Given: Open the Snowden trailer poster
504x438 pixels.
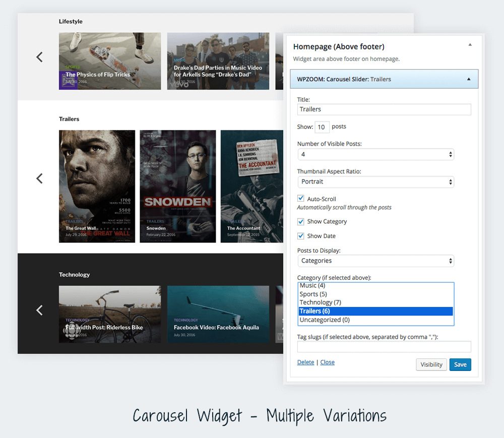Looking at the screenshot, I should [x=178, y=186].
